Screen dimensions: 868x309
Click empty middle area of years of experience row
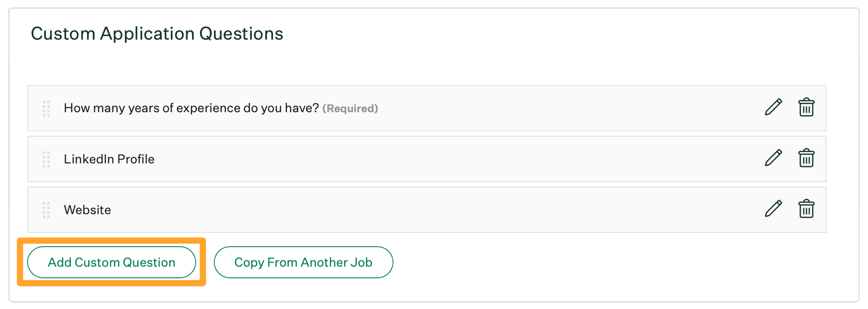coord(557,108)
